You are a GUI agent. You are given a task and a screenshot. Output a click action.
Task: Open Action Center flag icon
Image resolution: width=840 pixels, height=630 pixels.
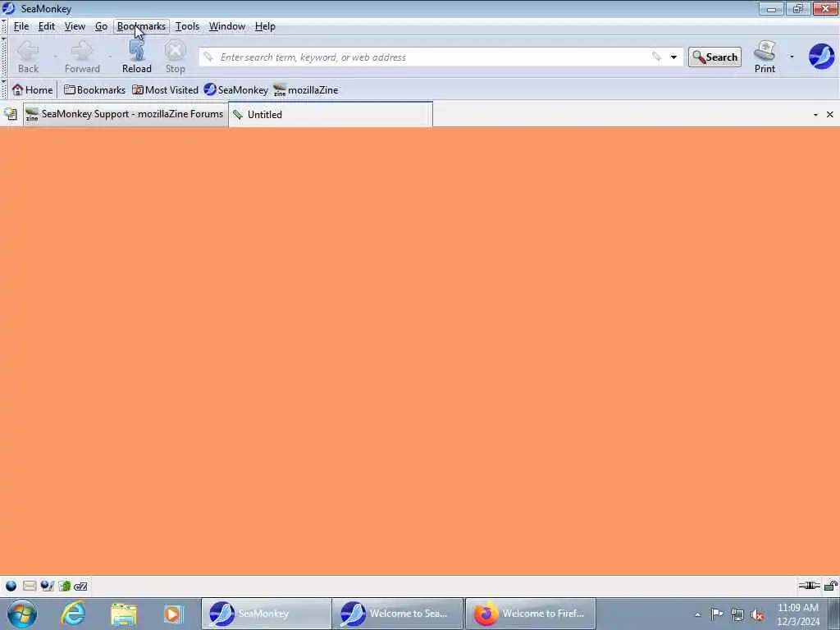[x=717, y=614]
